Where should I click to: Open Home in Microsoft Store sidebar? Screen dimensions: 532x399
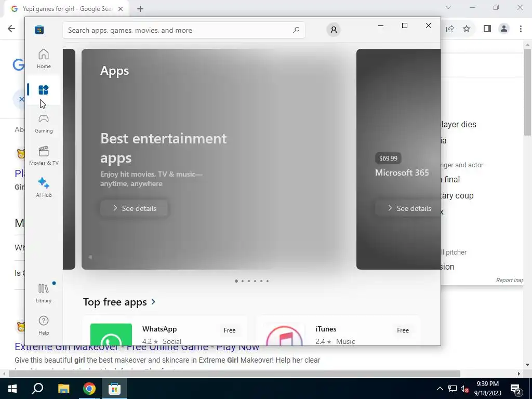click(44, 59)
